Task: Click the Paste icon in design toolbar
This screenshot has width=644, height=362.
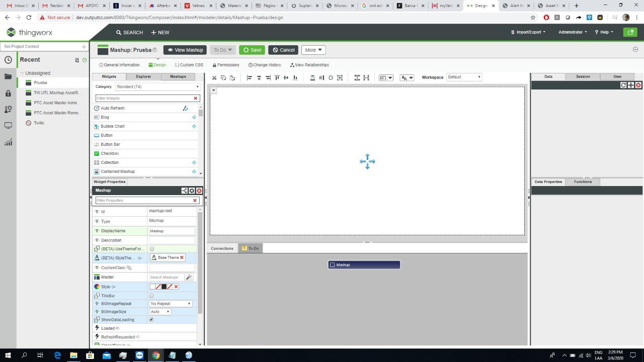Action: coord(232,77)
